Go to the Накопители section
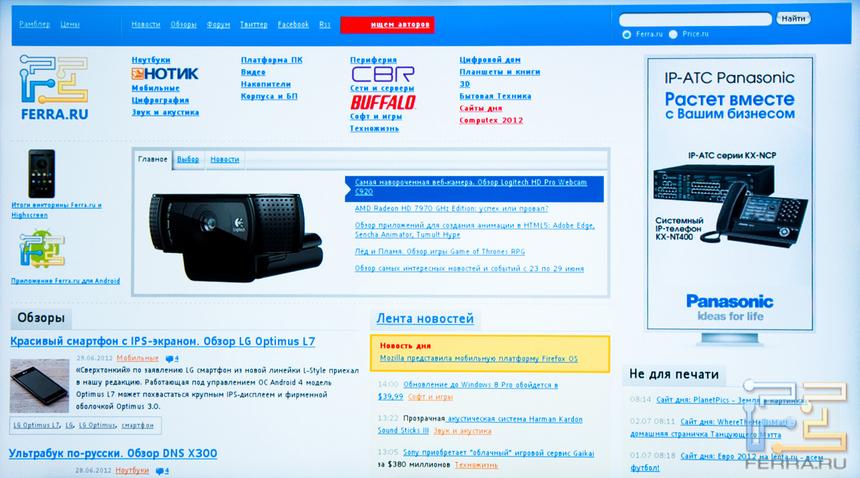This screenshot has width=860, height=478. point(266,84)
